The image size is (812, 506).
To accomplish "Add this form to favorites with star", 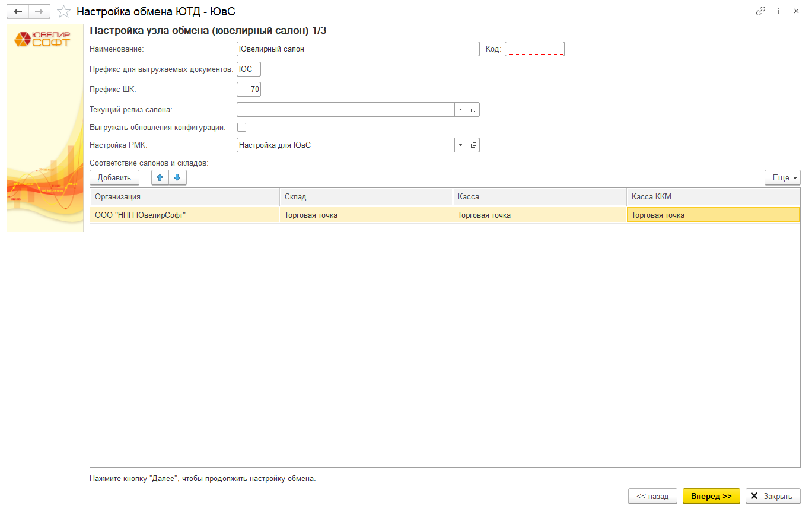I will (x=64, y=11).
